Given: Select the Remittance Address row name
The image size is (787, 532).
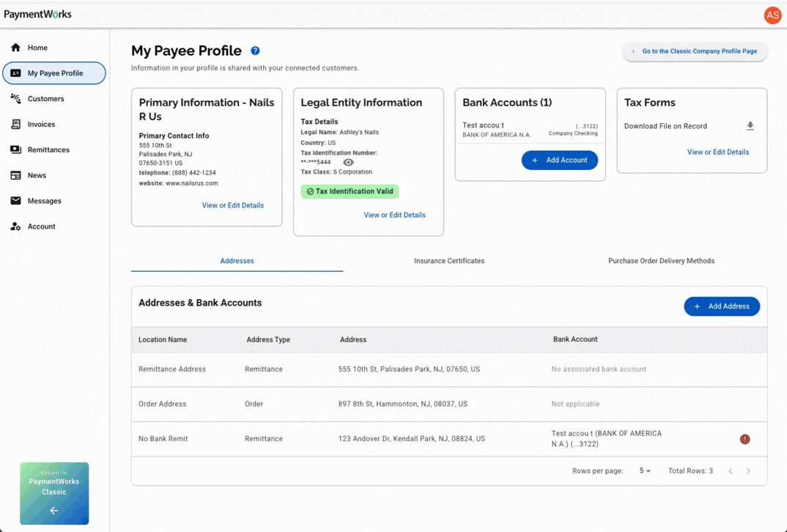Looking at the screenshot, I should click(172, 369).
